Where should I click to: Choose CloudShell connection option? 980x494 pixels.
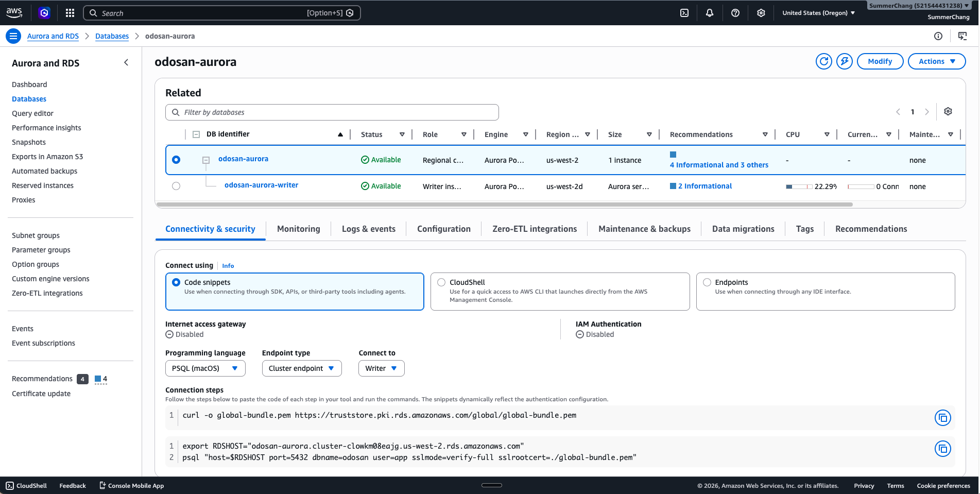pyautogui.click(x=560, y=292)
